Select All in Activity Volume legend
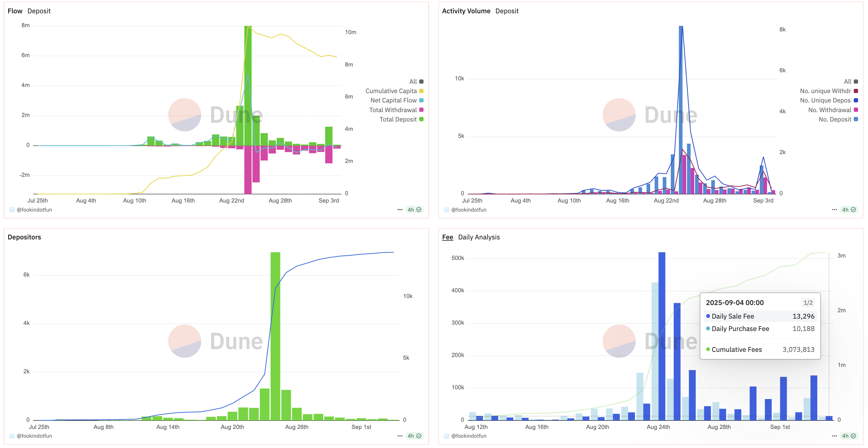 click(847, 82)
